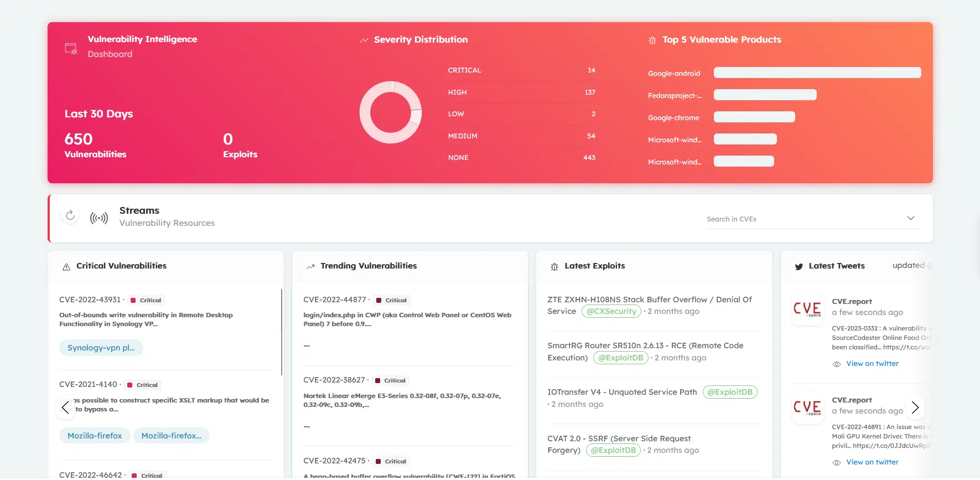The height and width of the screenshot is (480, 980).
Task: Click the eye icon on the CVE-2023-0332 tweet
Action: (x=837, y=364)
